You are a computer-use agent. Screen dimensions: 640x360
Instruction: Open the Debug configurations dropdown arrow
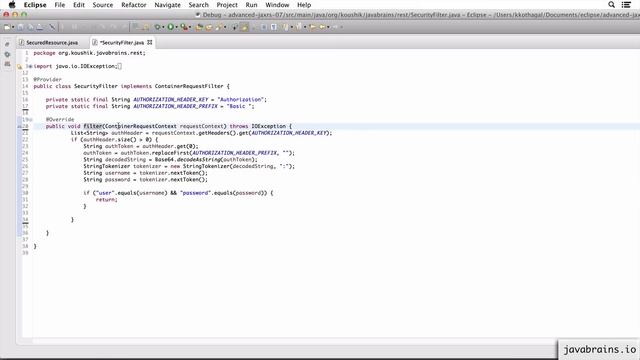(x=163, y=27)
